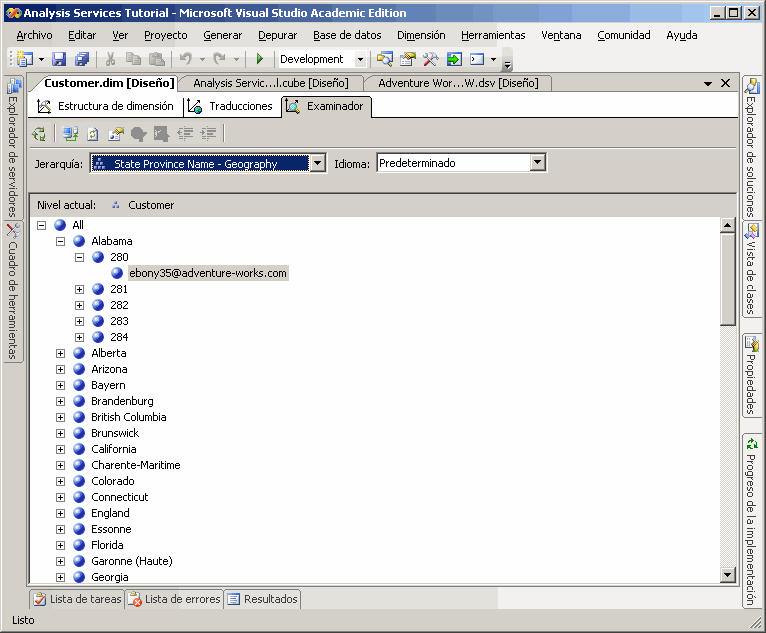The height and width of the screenshot is (633, 766).
Task: Expand the British Columbia node
Action: (60, 417)
